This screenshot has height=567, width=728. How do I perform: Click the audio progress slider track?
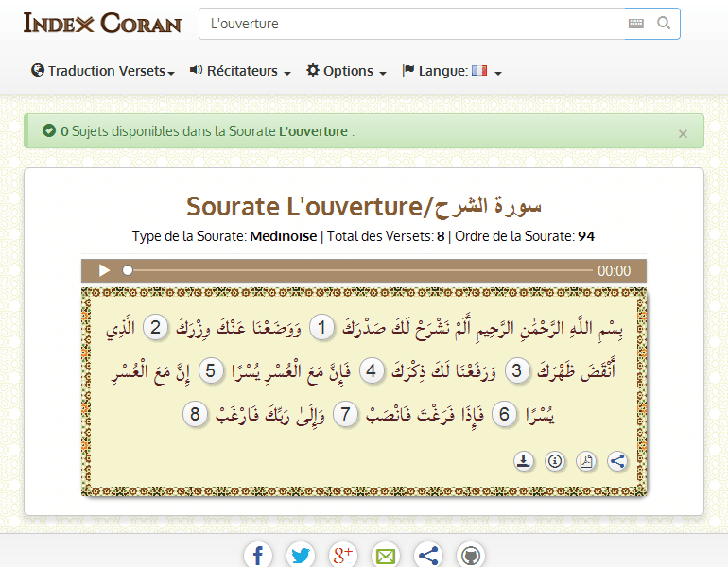click(x=359, y=270)
